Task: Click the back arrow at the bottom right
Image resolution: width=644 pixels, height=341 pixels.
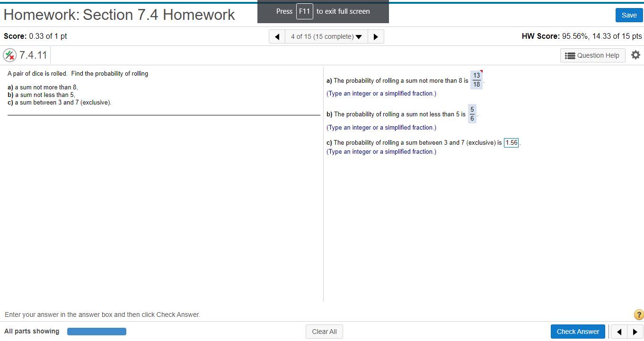Action: coord(620,331)
